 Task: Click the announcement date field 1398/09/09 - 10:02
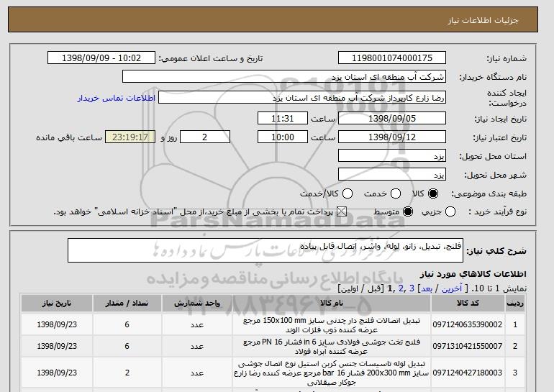click(x=101, y=58)
